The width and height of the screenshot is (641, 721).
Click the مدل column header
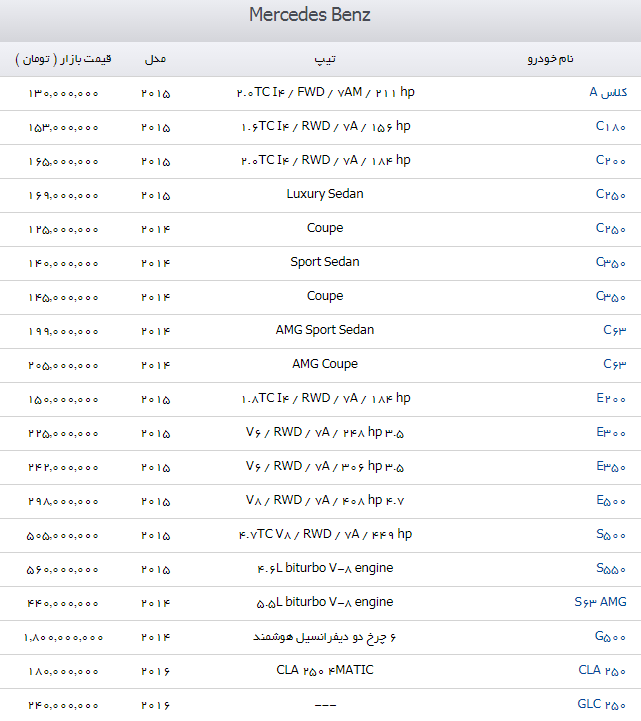point(155,59)
